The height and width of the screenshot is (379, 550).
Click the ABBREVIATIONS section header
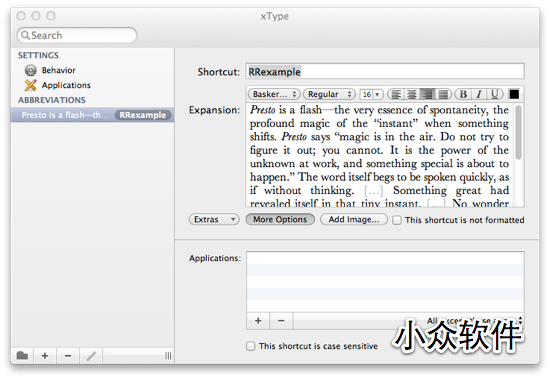pos(52,100)
